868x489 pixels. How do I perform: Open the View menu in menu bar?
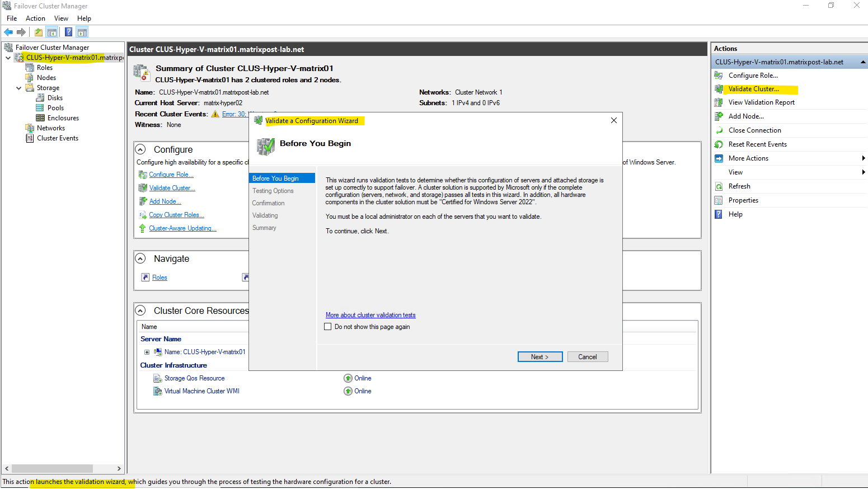[61, 18]
